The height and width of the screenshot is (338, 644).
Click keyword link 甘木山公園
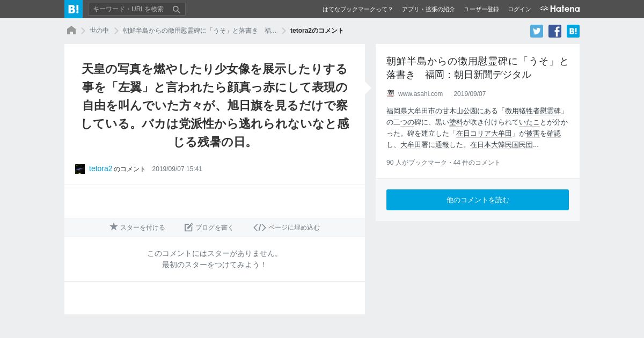click(x=459, y=111)
